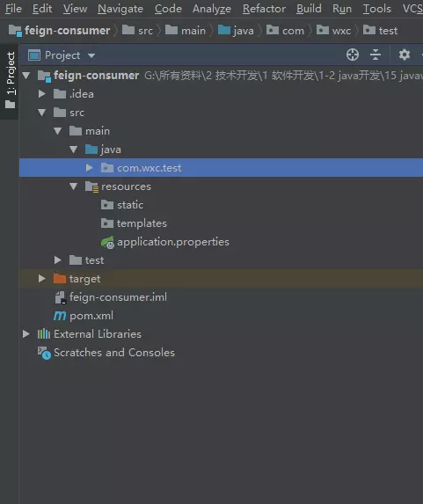The height and width of the screenshot is (504, 423).
Task: Open the Code menu
Action: tap(168, 9)
